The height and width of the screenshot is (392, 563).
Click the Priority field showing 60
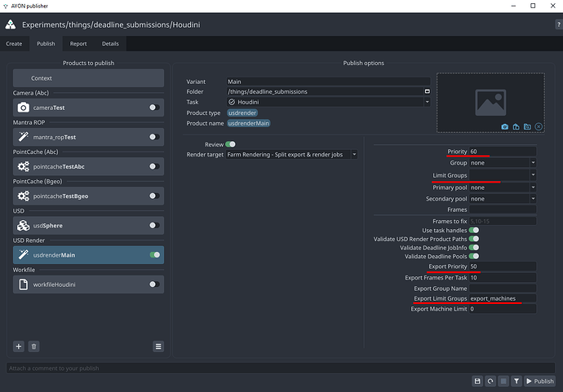503,152
